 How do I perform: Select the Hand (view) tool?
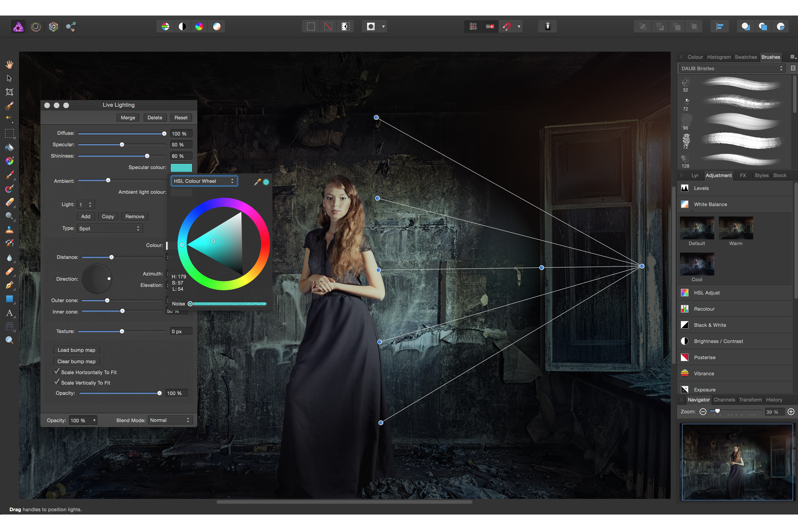(x=9, y=64)
